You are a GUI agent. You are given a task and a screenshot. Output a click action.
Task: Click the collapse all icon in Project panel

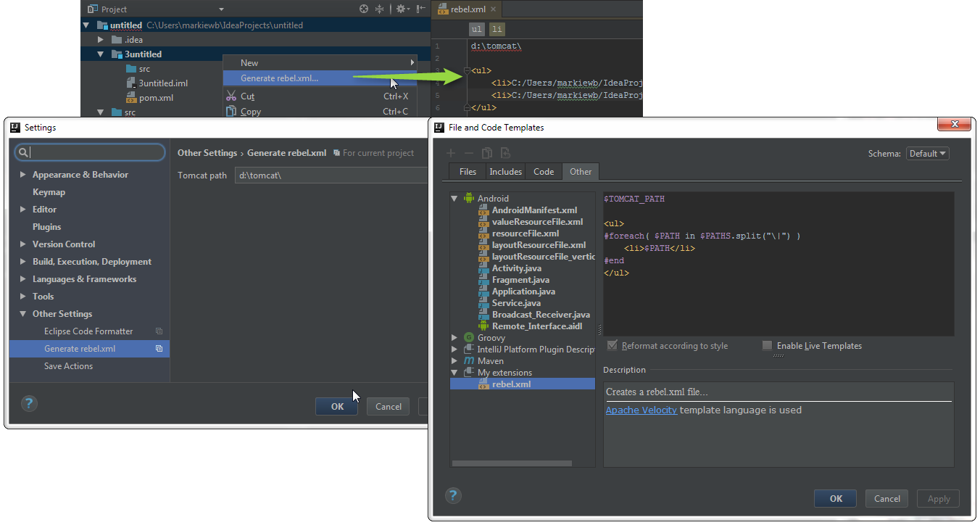coord(380,9)
